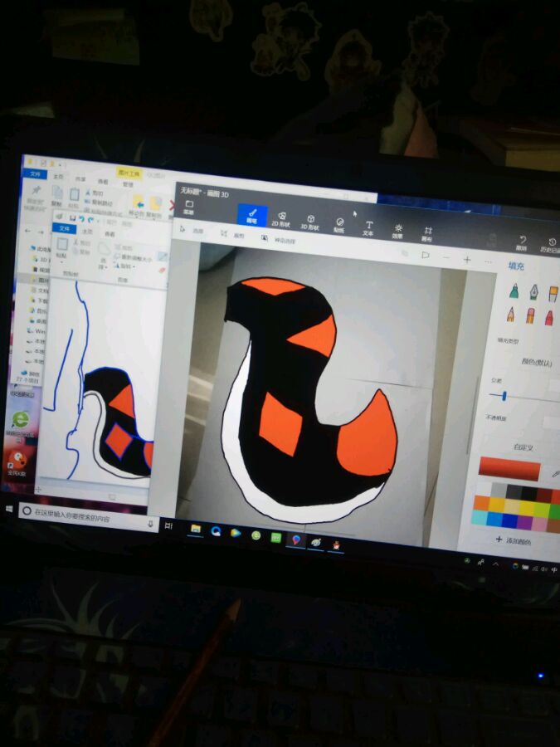Click the Undo arrow in Paint 3D

pyautogui.click(x=522, y=242)
